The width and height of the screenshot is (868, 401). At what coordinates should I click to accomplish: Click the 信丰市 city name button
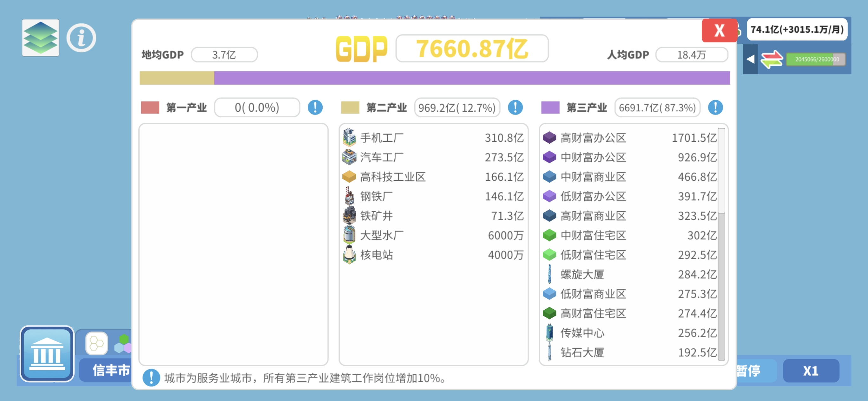(106, 370)
